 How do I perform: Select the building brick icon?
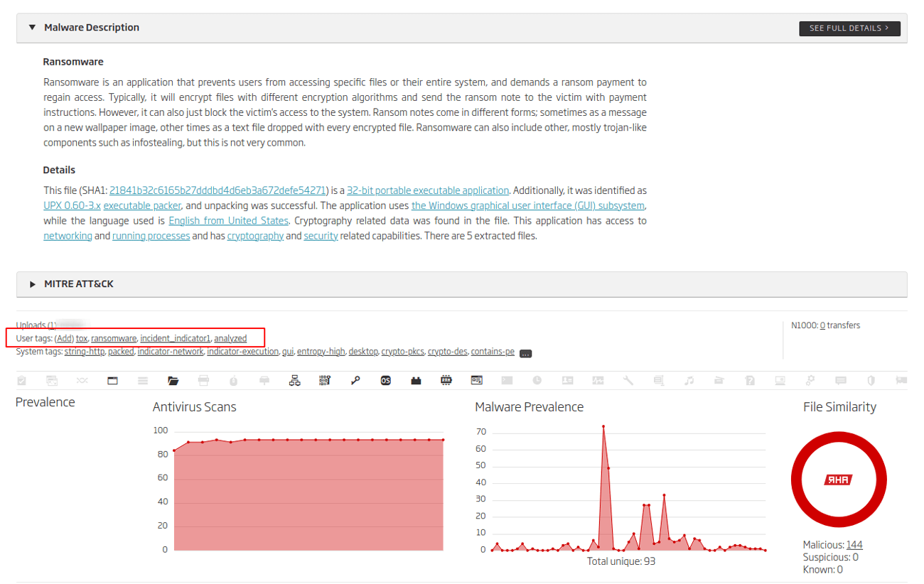click(416, 381)
